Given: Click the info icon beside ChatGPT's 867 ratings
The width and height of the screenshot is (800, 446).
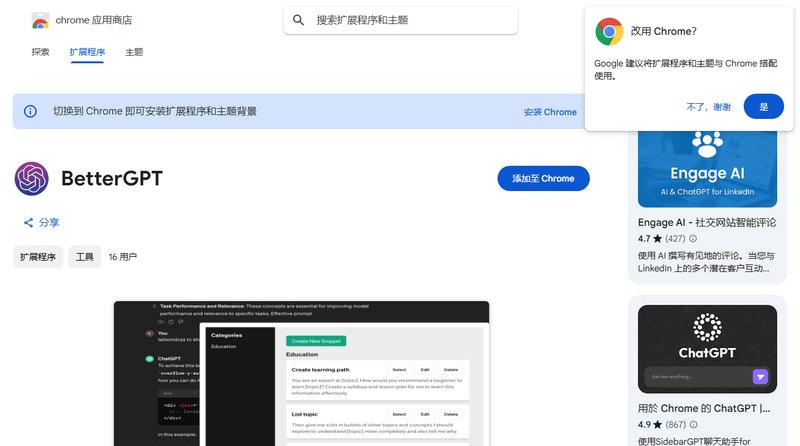Looking at the screenshot, I should click(x=693, y=424).
